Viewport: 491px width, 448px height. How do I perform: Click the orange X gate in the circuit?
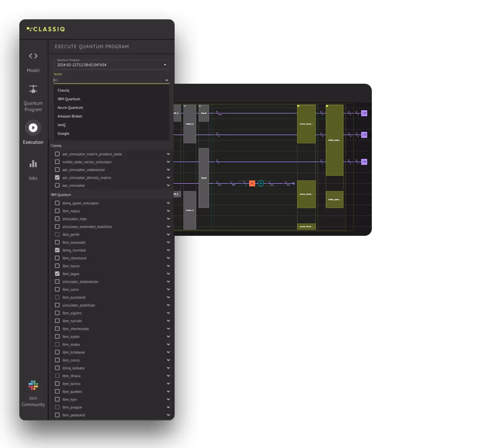click(252, 184)
